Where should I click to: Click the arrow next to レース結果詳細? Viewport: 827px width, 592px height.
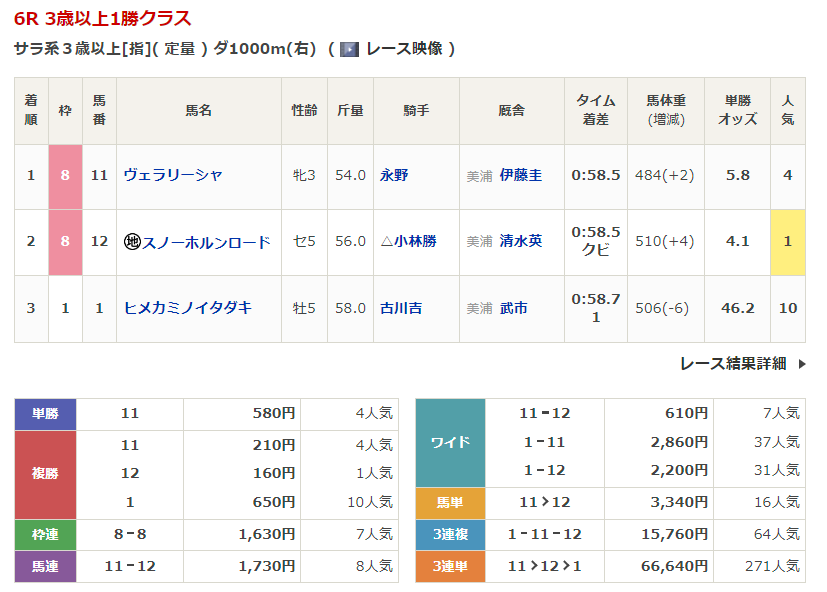pos(802,364)
